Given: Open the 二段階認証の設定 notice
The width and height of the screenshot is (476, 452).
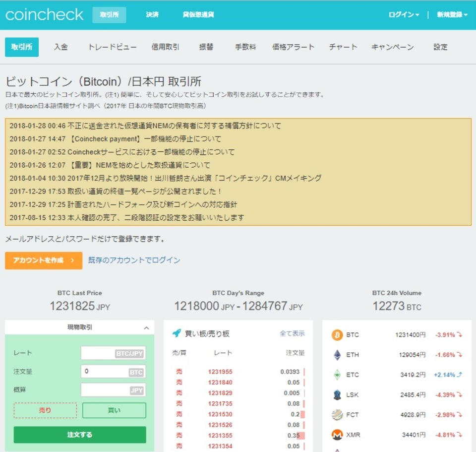Looking at the screenshot, I should [x=126, y=217].
